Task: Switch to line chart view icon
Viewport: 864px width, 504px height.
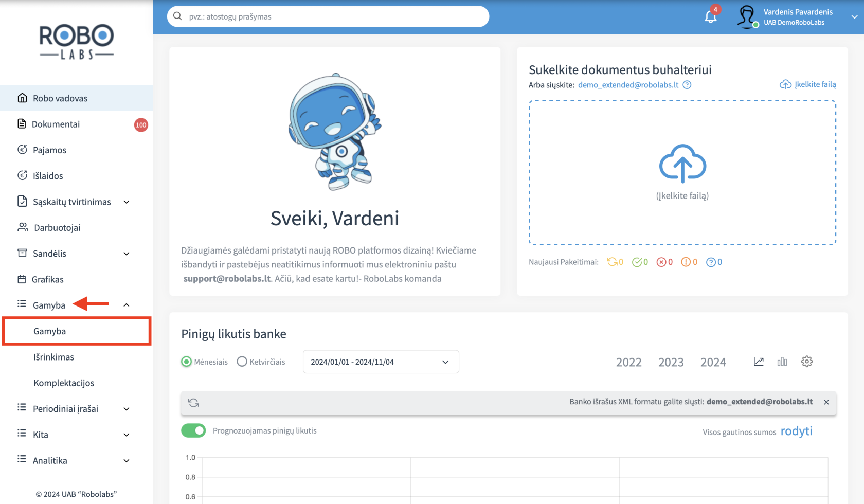Action: 759,362
